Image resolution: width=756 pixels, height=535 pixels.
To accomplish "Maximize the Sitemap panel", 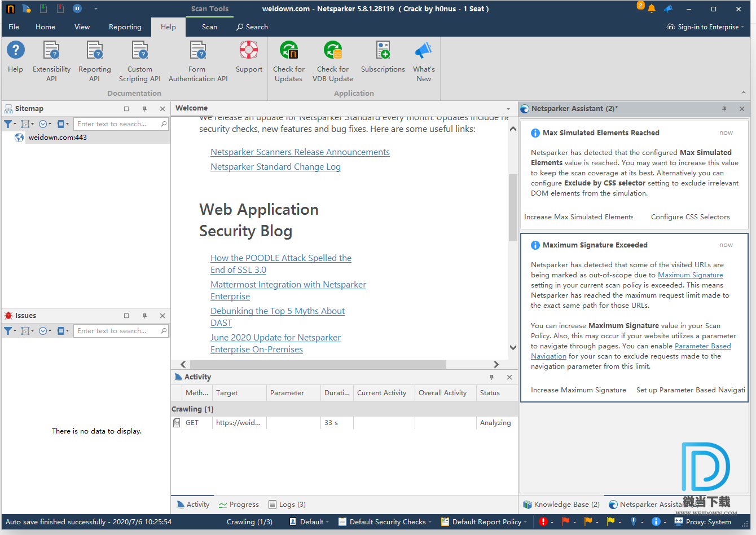I will pyautogui.click(x=126, y=109).
